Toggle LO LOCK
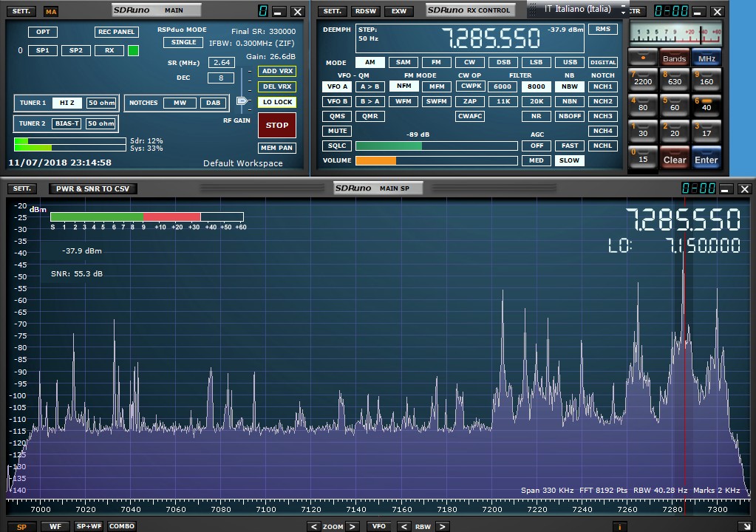The image size is (756, 532). pos(277,102)
